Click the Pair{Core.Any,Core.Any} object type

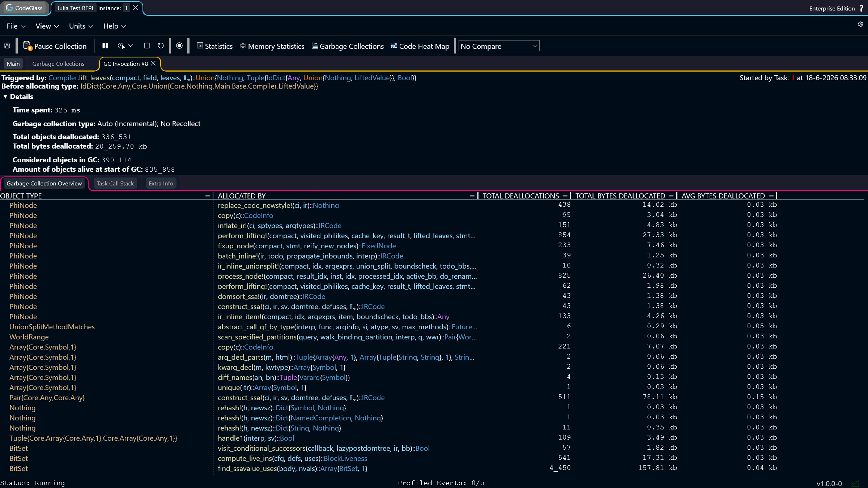(47, 398)
